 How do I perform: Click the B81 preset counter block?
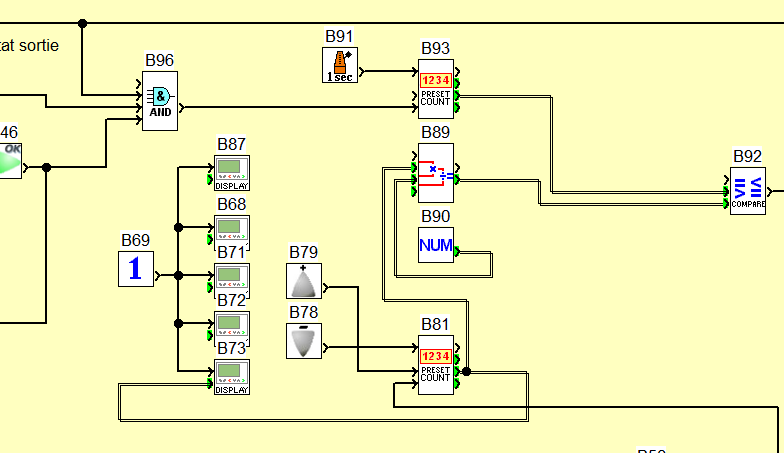point(436,365)
